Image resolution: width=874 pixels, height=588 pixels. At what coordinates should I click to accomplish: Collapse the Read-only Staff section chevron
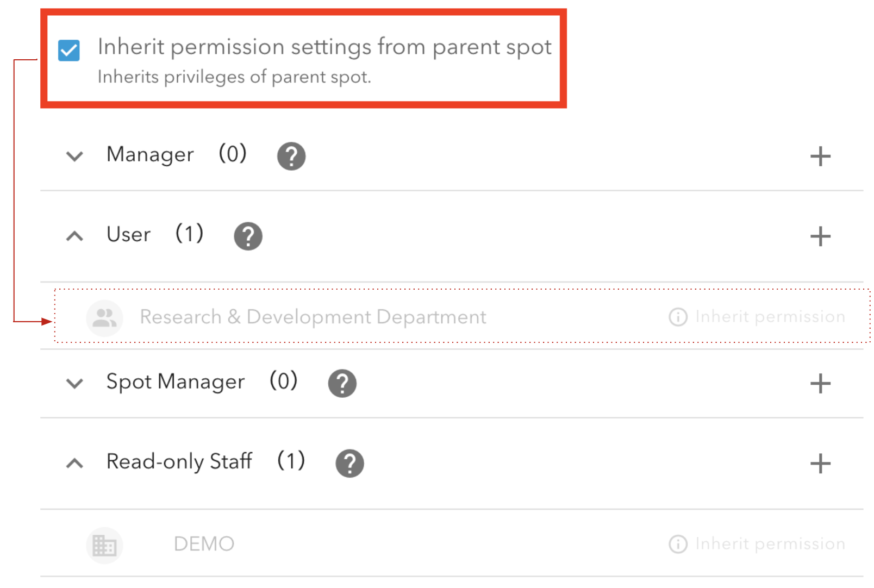click(x=74, y=464)
